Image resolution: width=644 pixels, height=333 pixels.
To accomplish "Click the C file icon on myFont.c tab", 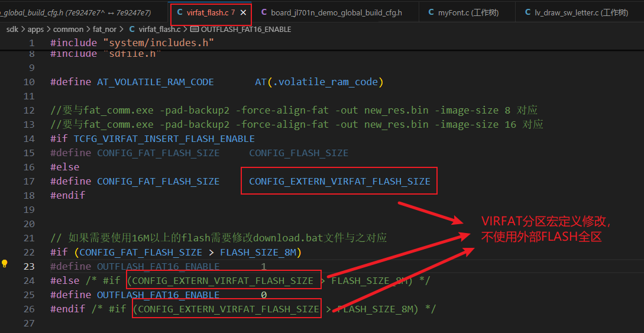I will (431, 13).
